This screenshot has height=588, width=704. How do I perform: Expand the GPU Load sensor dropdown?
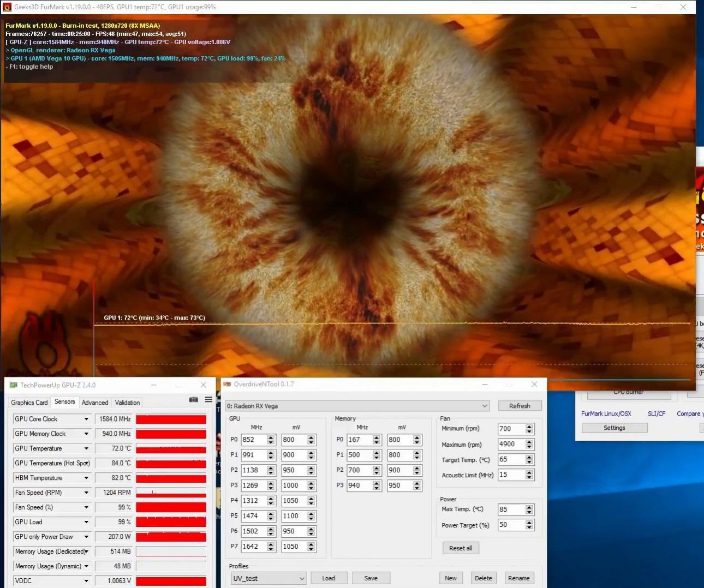(x=86, y=522)
